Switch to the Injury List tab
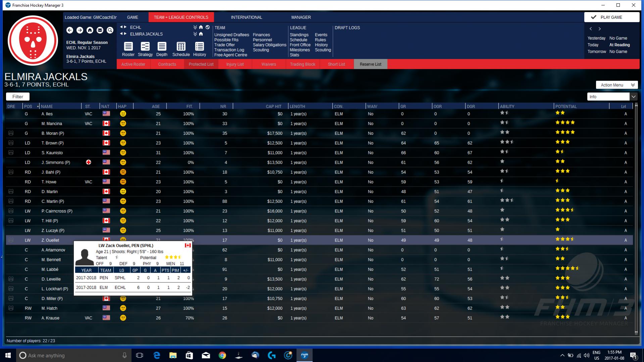The height and width of the screenshot is (362, 644). (x=235, y=64)
